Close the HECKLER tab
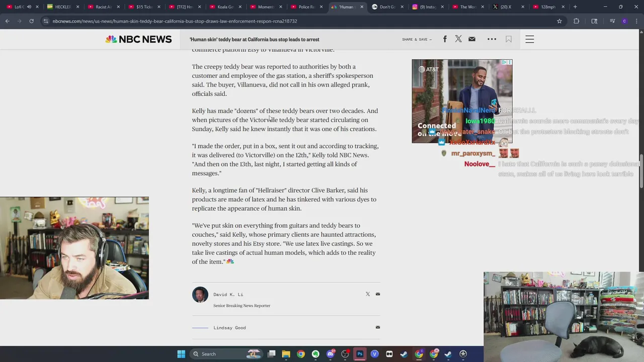 [77, 7]
